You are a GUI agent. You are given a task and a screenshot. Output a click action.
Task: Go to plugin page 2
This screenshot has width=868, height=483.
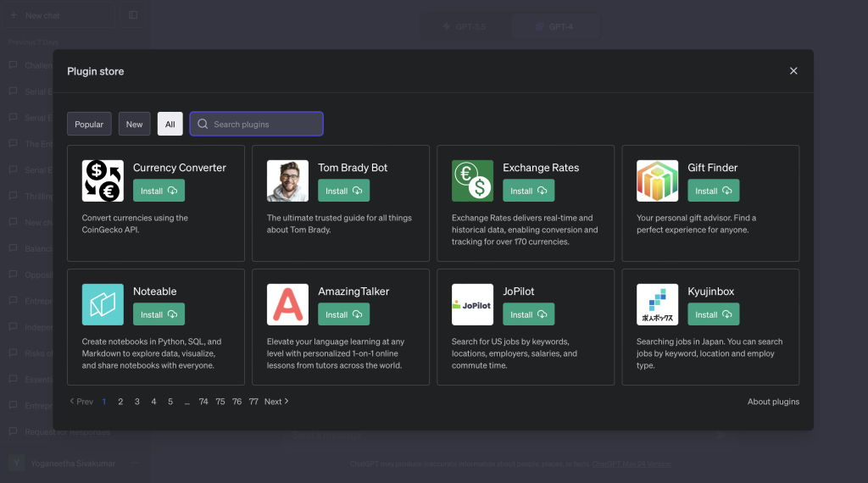120,402
